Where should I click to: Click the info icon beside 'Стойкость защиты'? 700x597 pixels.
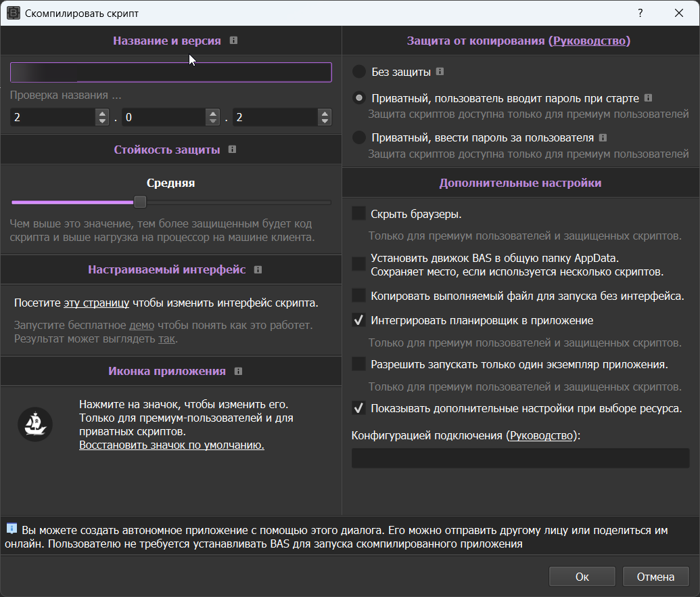[232, 150]
